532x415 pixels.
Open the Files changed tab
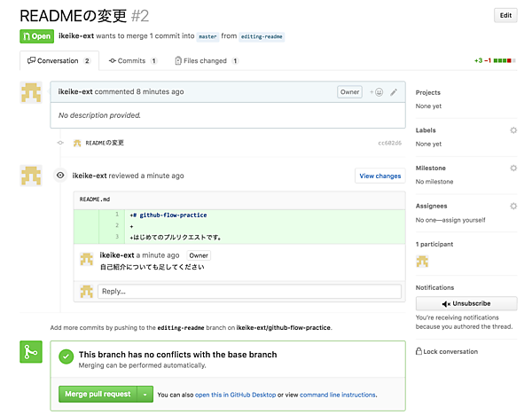click(x=206, y=61)
